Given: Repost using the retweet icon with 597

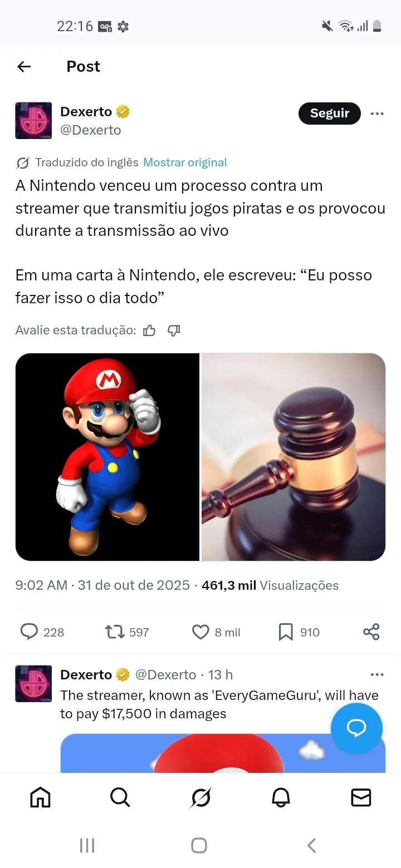Looking at the screenshot, I should point(115,632).
